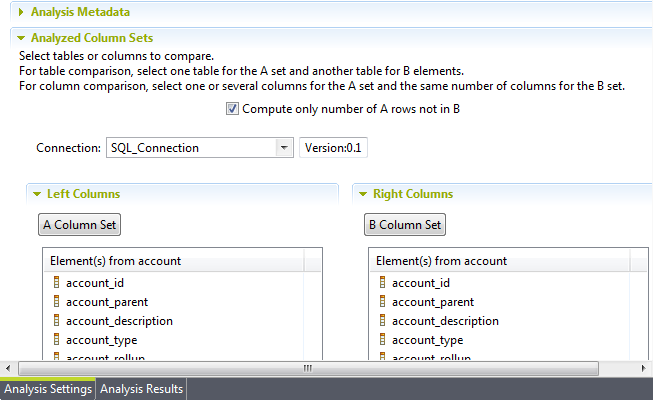Click column icon beside left account_type
653x400 pixels.
pos(57,340)
